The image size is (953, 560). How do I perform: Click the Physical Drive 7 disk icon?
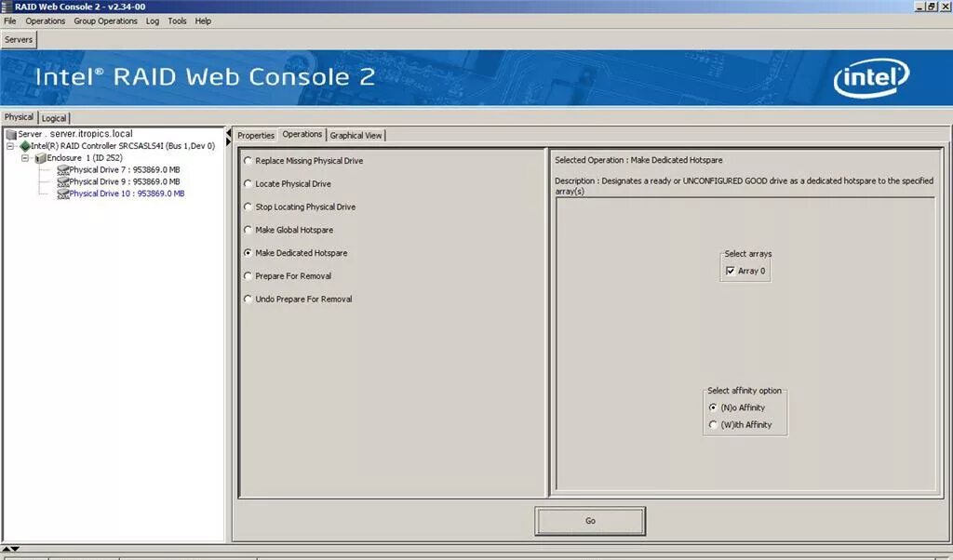click(62, 170)
